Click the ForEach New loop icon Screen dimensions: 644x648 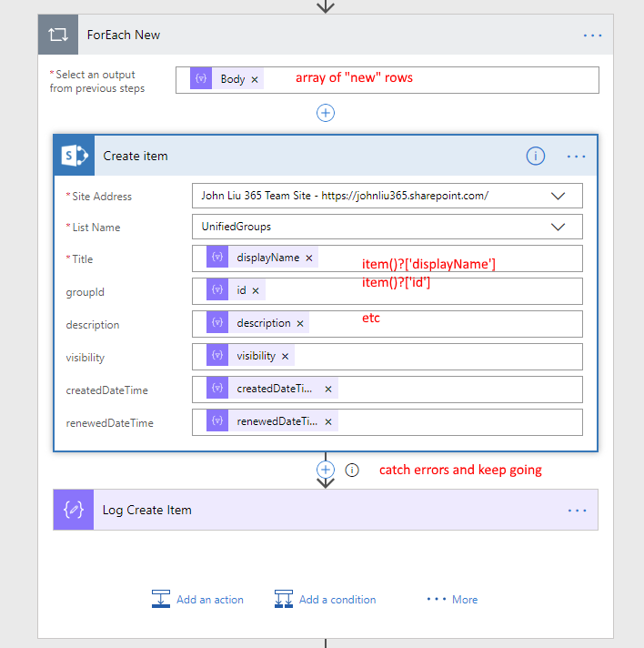58,35
